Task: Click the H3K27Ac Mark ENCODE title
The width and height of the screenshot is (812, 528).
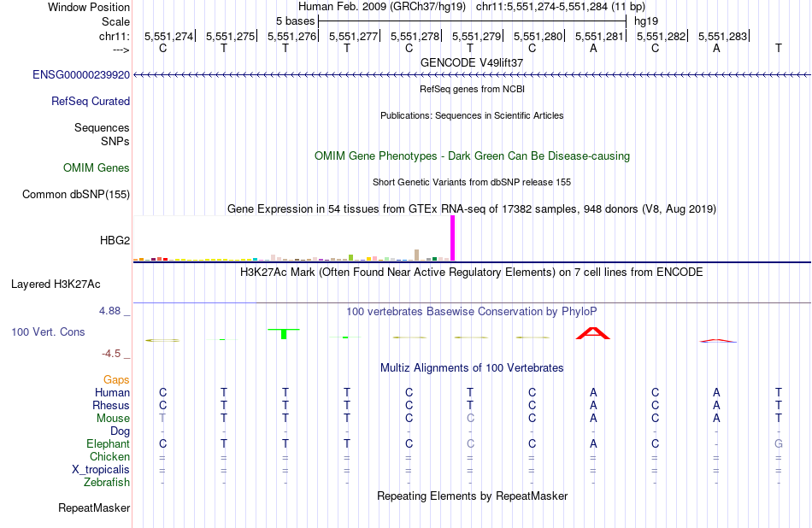Action: 472,273
